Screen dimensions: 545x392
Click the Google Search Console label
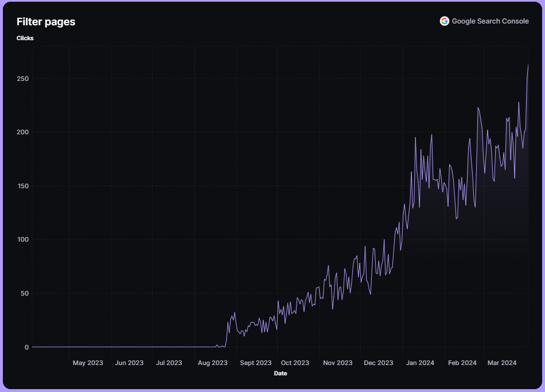click(x=490, y=21)
